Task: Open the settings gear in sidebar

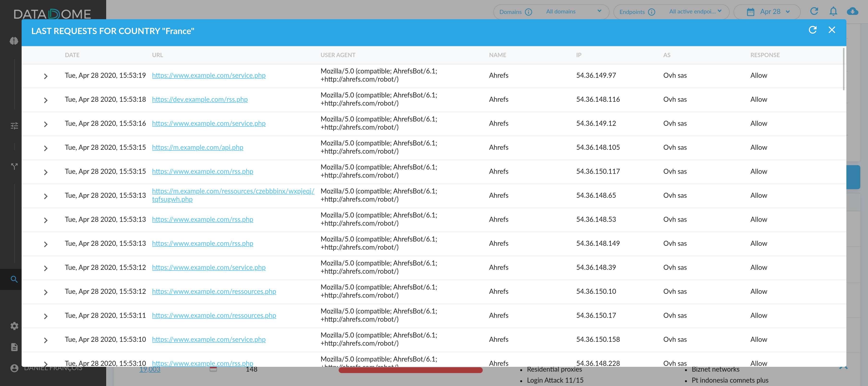Action: [14, 326]
